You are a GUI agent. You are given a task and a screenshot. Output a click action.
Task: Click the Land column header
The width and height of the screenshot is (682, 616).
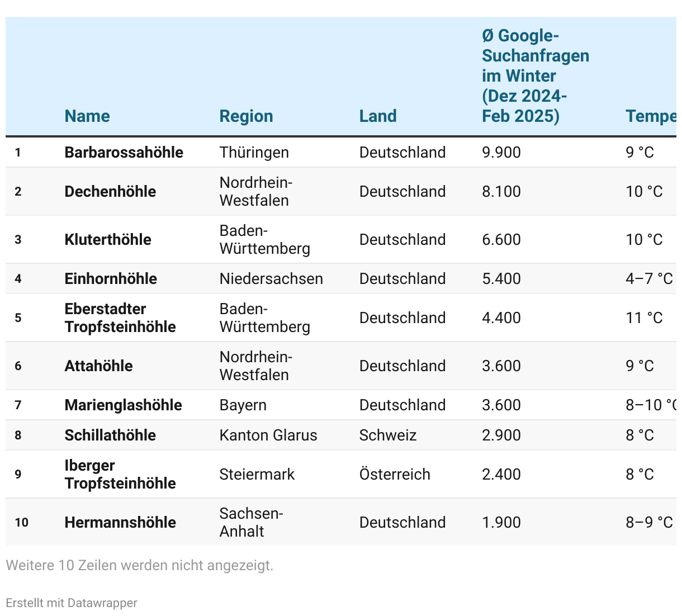tap(378, 116)
